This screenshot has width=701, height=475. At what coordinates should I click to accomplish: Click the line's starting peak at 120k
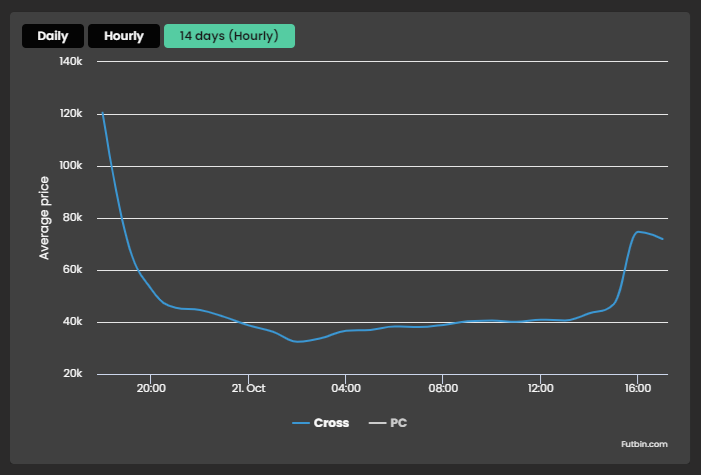tap(102, 113)
